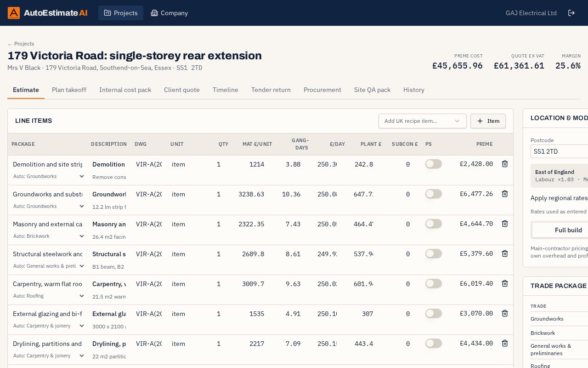
Task: Open the Add UK recipe item dropdown
Action: point(422,121)
